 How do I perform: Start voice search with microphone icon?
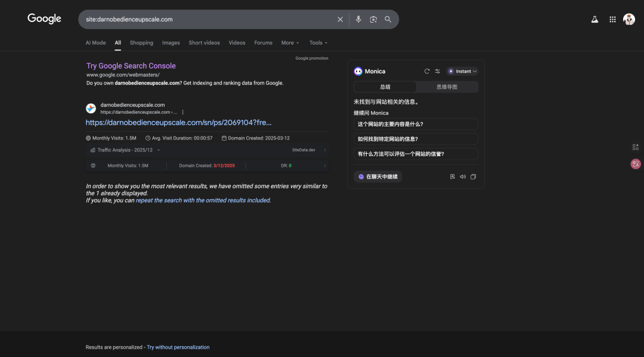pos(358,19)
